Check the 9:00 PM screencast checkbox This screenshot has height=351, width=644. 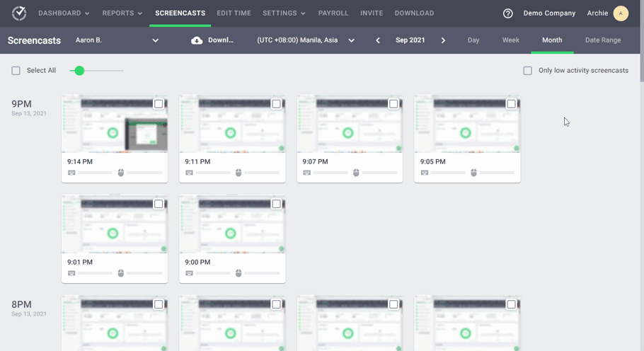[x=276, y=204]
